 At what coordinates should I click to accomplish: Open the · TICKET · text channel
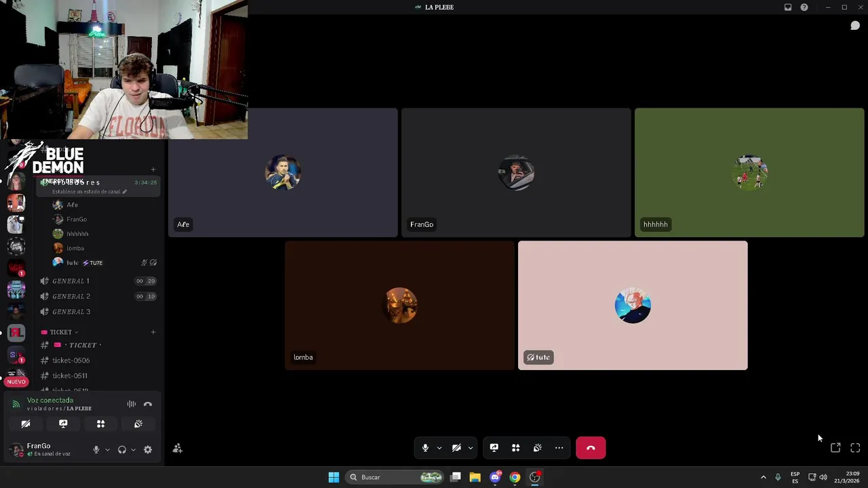click(98, 345)
